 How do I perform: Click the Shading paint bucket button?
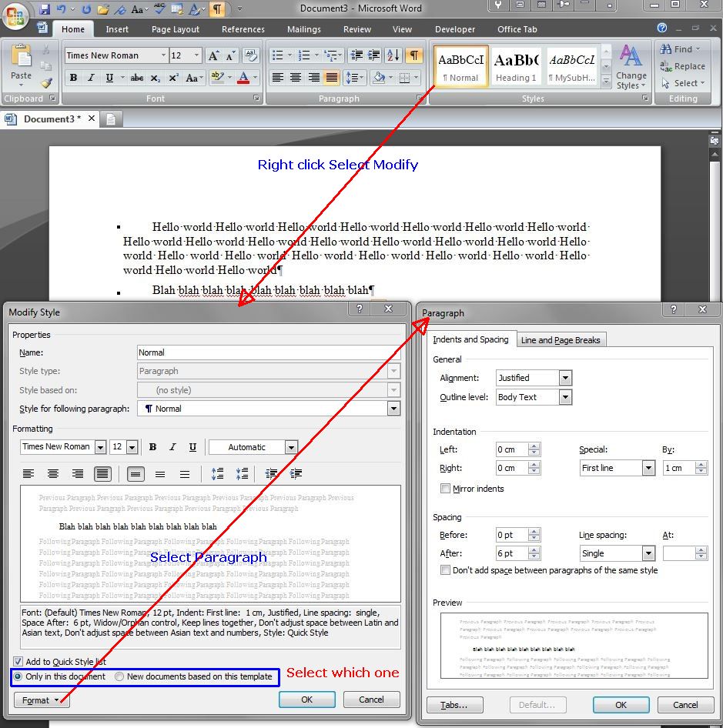pyautogui.click(x=379, y=78)
